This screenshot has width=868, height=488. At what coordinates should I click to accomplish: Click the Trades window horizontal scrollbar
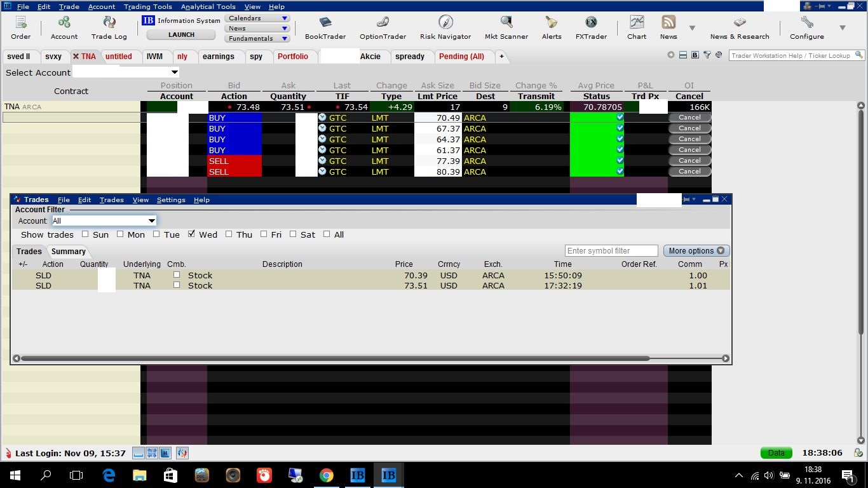point(335,358)
